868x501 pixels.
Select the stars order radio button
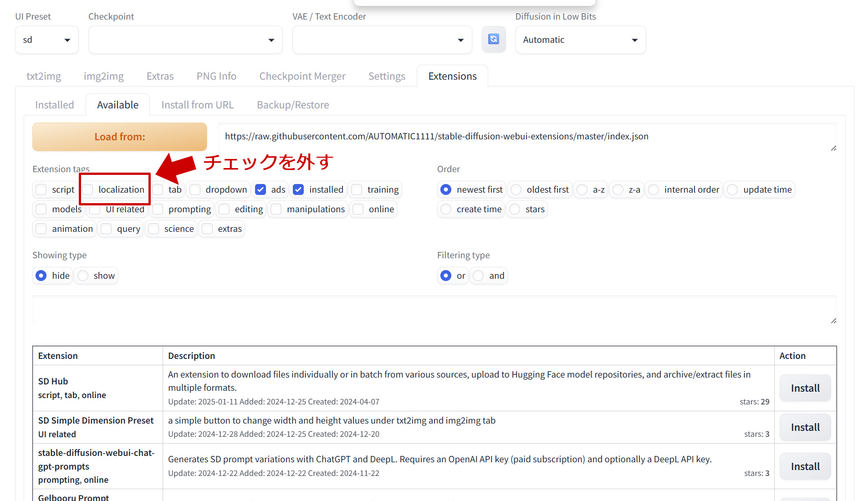pos(515,209)
